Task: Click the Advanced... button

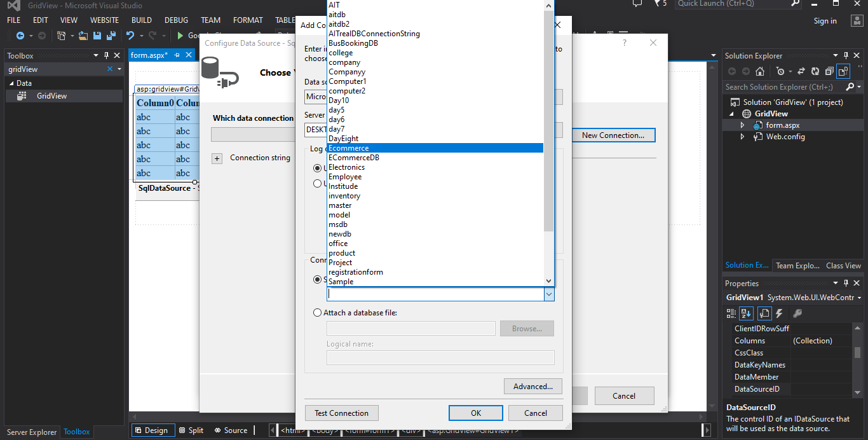Action: tap(533, 386)
